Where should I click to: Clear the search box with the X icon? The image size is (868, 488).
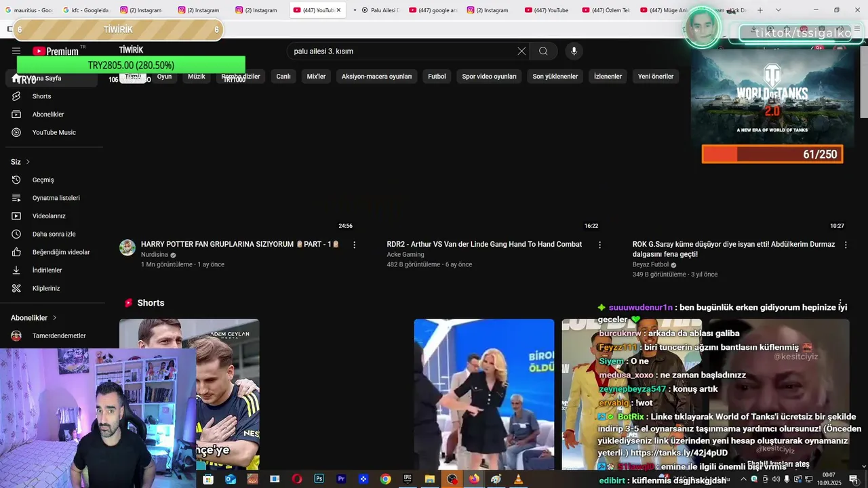pos(521,51)
